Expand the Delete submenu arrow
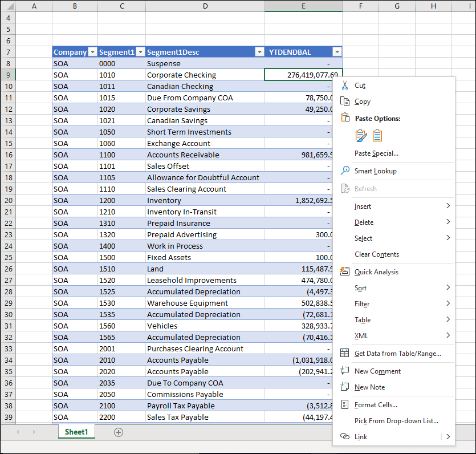 pyautogui.click(x=448, y=222)
